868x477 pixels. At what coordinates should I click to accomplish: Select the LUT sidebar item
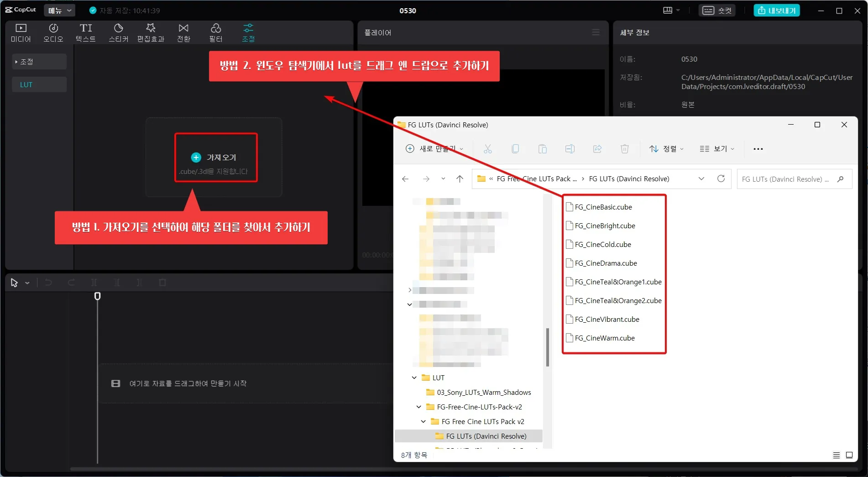(39, 84)
